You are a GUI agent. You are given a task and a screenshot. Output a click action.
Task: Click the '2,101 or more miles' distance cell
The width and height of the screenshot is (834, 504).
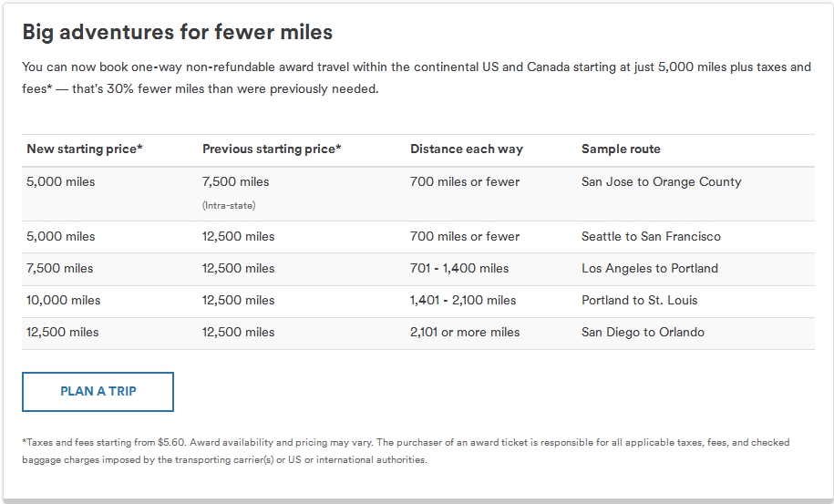tap(464, 333)
